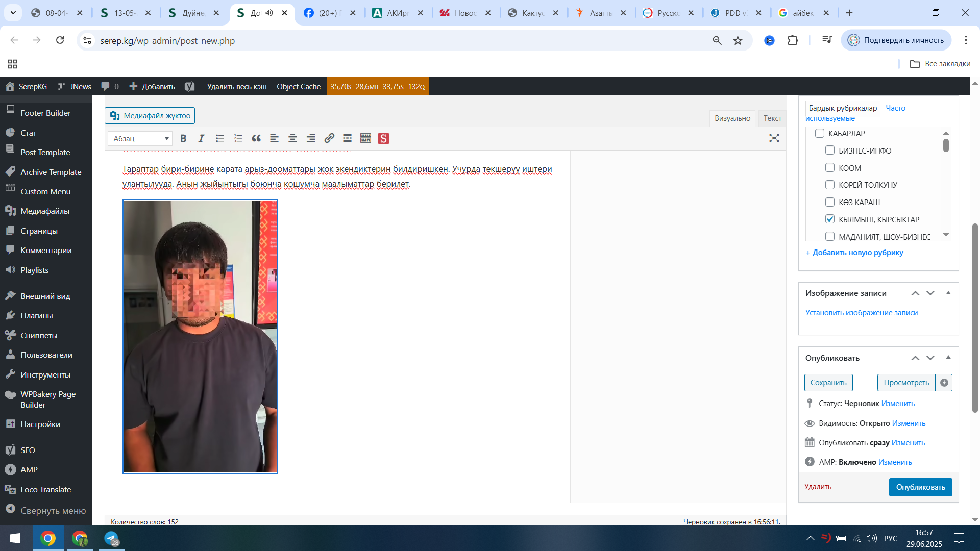Apply italic formatting

pos(201,138)
